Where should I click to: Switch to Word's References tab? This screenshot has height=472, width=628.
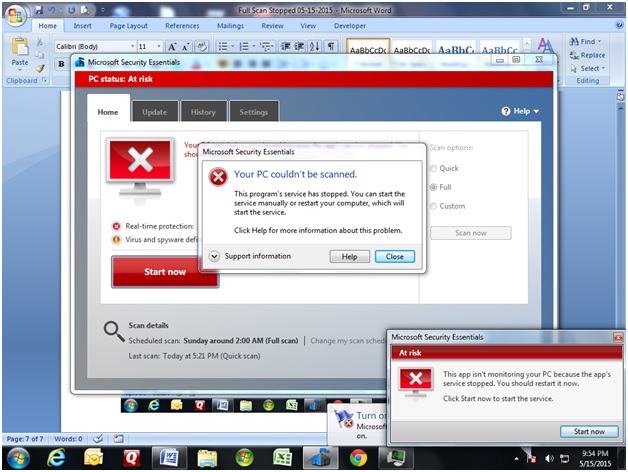pyautogui.click(x=182, y=26)
